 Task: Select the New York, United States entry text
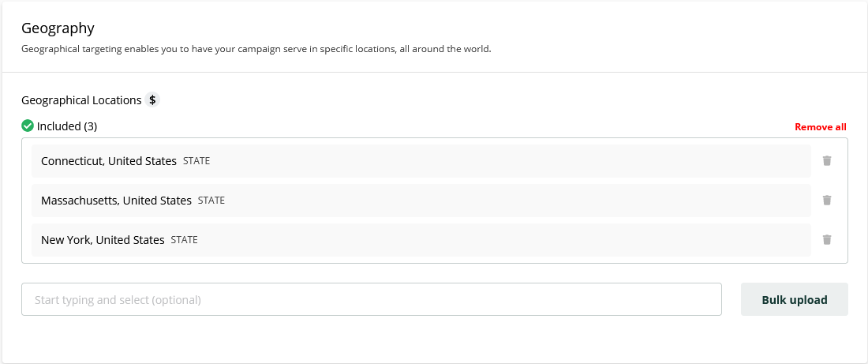click(103, 240)
